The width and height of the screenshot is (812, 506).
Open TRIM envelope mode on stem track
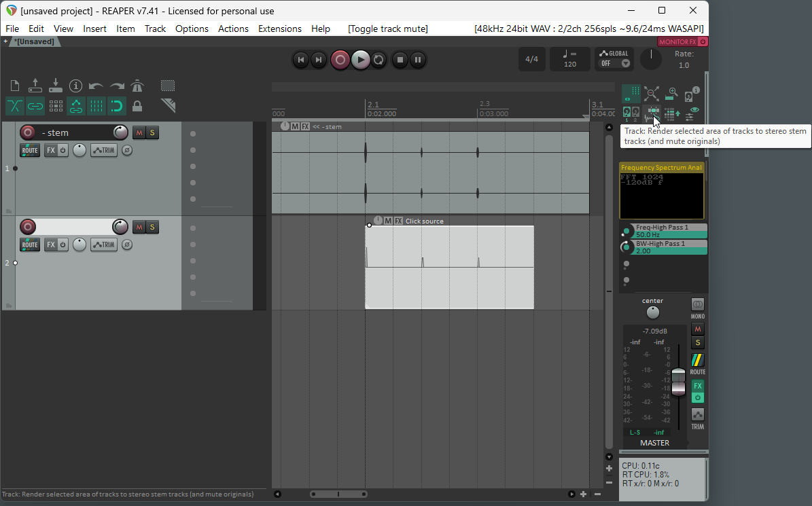click(x=105, y=150)
